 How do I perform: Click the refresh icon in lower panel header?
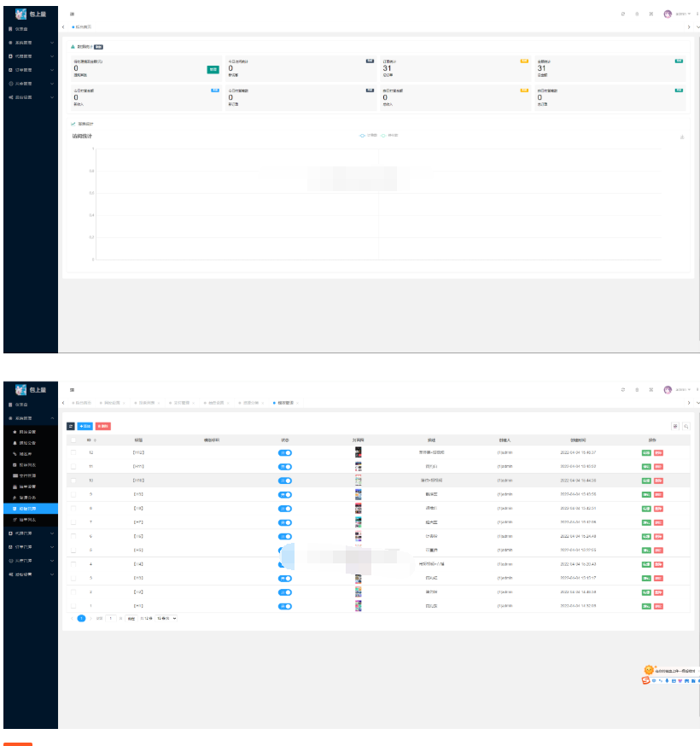pos(623,389)
